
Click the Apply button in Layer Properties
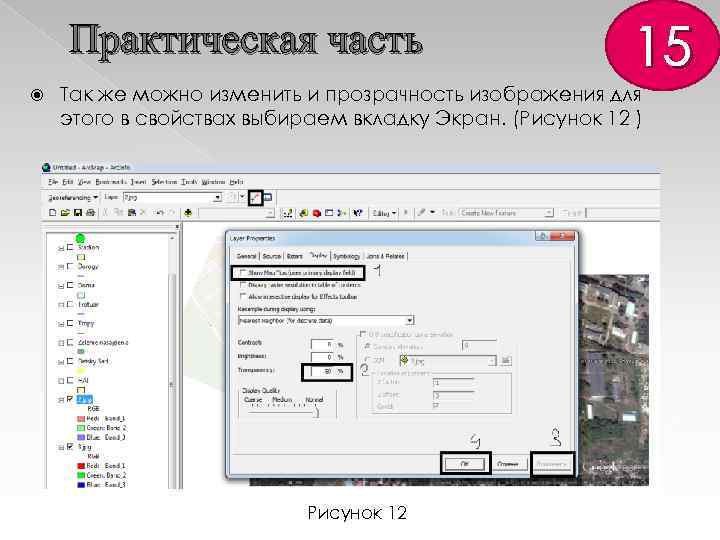coord(551,464)
